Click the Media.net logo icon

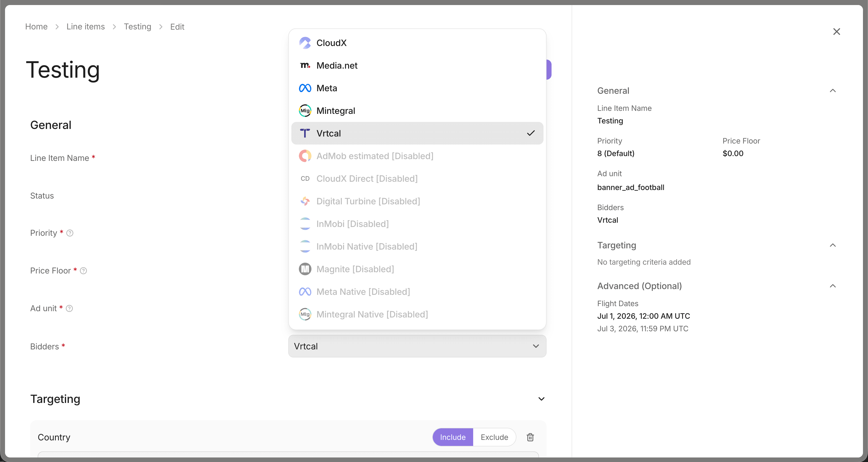coord(305,65)
